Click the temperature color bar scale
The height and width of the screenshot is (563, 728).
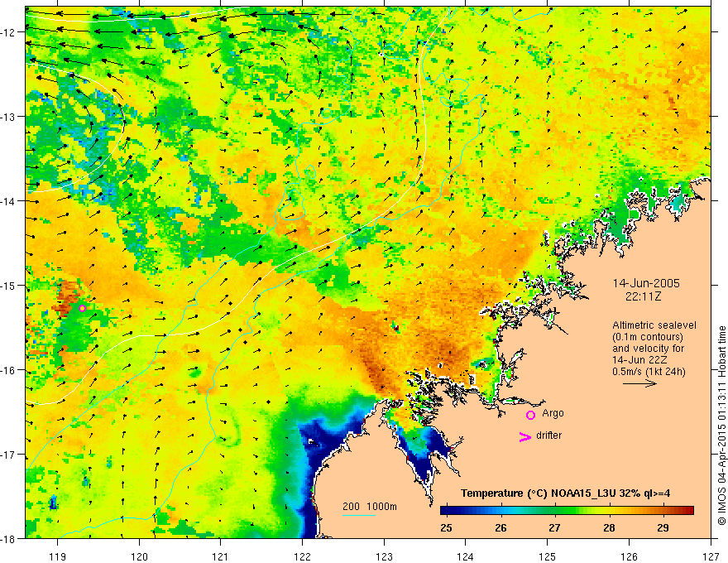[567, 511]
